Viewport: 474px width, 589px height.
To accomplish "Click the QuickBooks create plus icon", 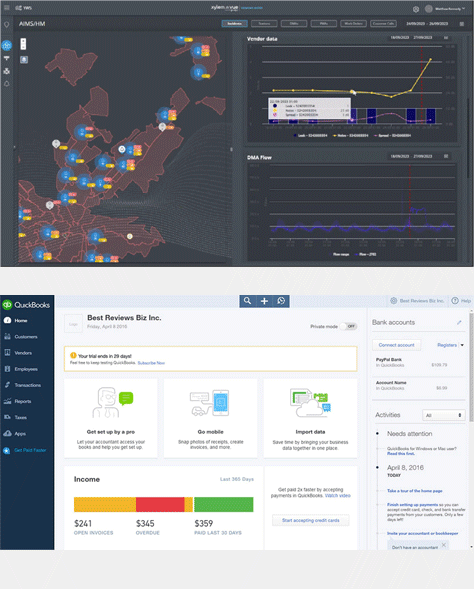I will coord(264,301).
